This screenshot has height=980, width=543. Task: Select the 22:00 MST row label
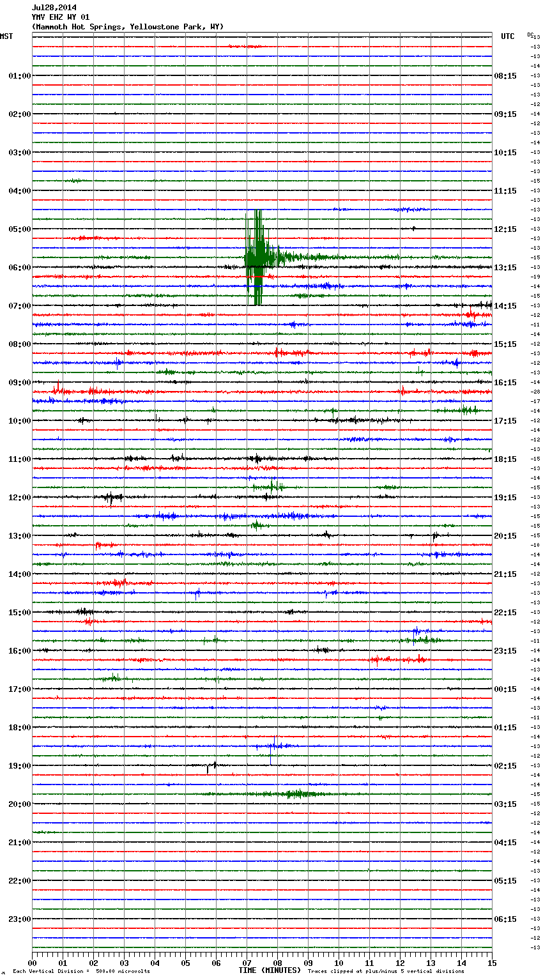pyautogui.click(x=20, y=881)
